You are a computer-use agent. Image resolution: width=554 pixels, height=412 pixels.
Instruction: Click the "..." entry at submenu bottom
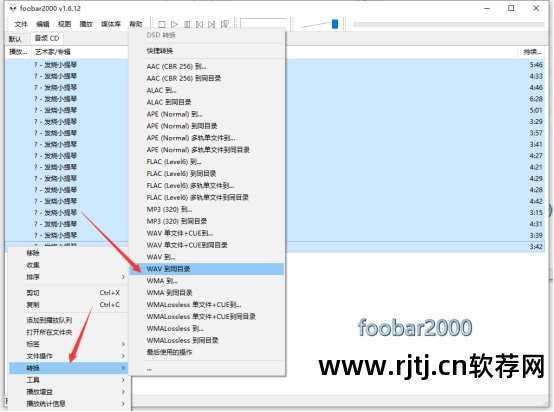(x=207, y=369)
